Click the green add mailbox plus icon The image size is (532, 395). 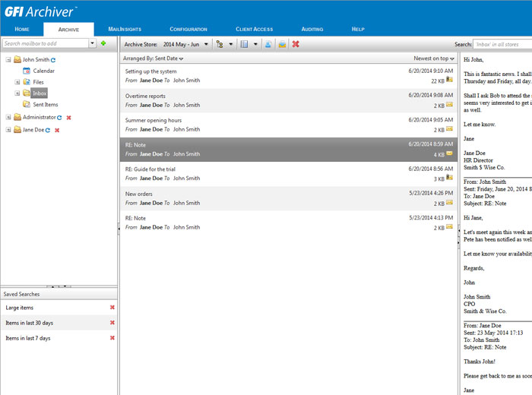pos(103,43)
